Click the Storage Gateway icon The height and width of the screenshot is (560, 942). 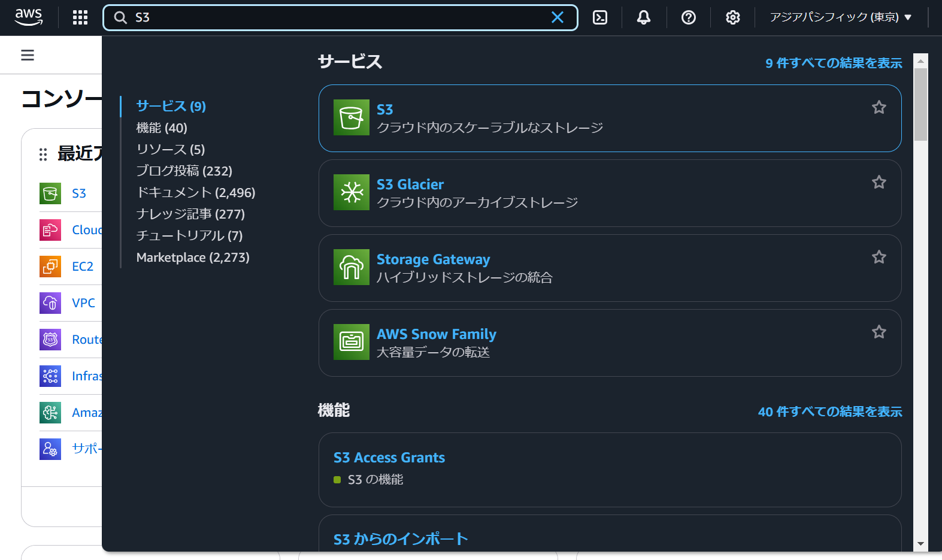click(352, 267)
